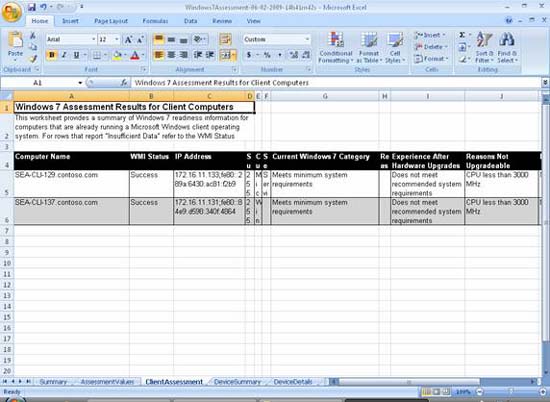Viewport: 550px width, 402px height.
Task: Open Excel Help question icon
Action: [x=509, y=21]
